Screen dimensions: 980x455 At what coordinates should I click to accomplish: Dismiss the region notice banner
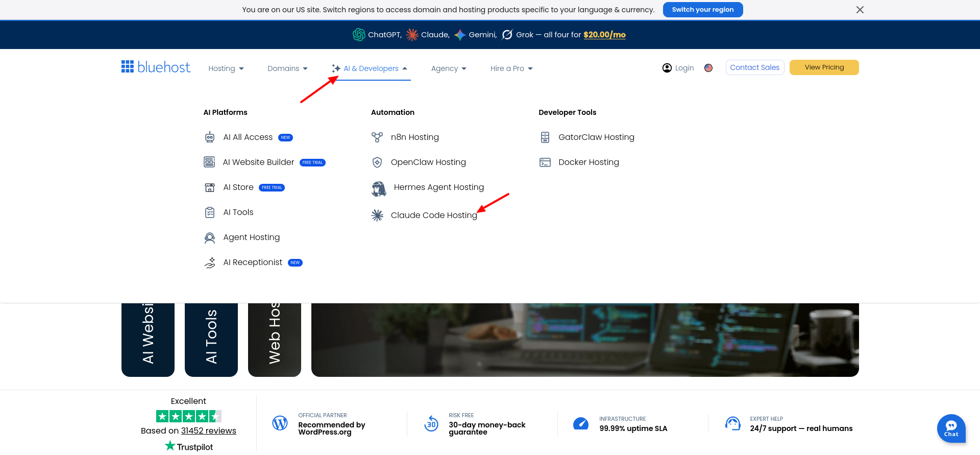tap(860, 10)
